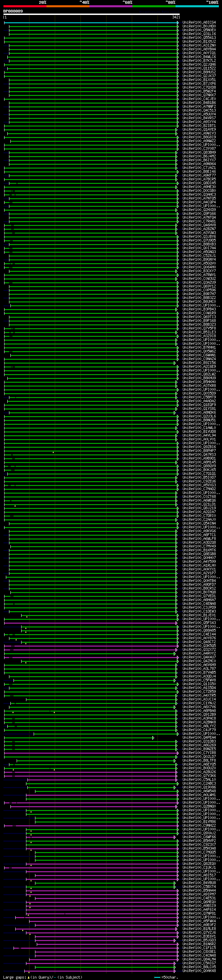Viewport: 222px width, 980px height.
Task: Select hit label UniRef100_A8YBA4
Action: click(199, 49)
